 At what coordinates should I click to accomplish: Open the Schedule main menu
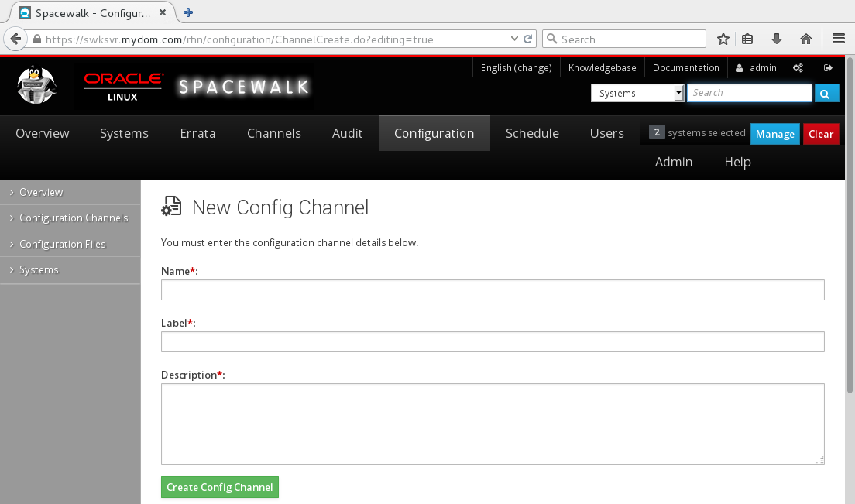click(532, 133)
